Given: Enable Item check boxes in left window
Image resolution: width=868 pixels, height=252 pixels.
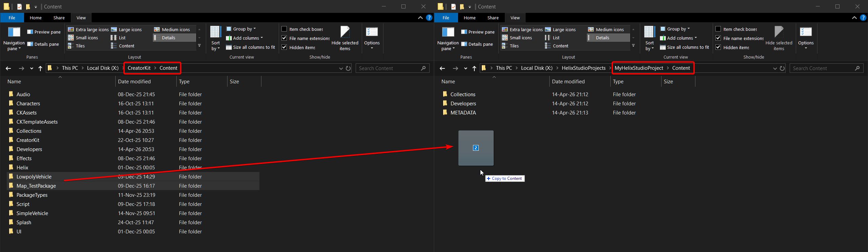Looking at the screenshot, I should pos(284,29).
